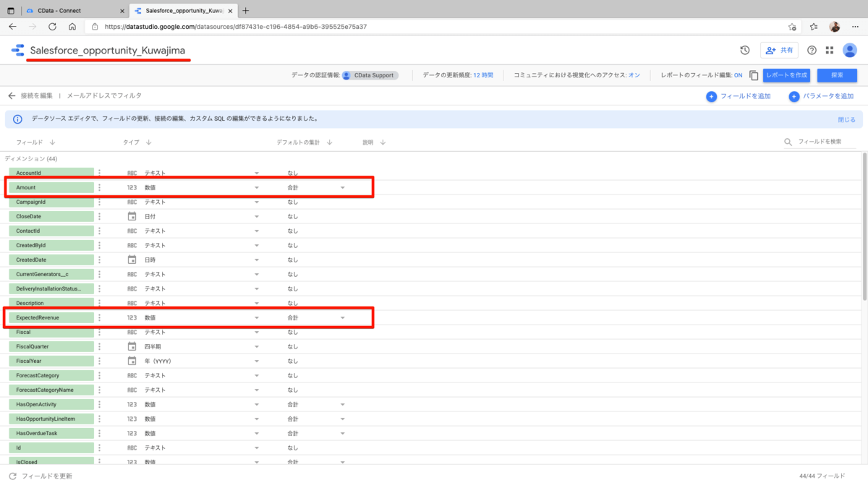
Task: Click the info icon in blue banner
Action: [x=17, y=119]
